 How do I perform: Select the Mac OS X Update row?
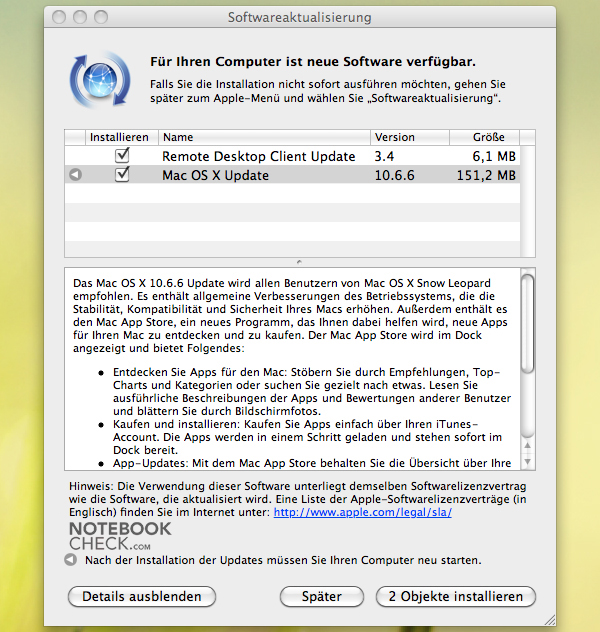point(292,175)
